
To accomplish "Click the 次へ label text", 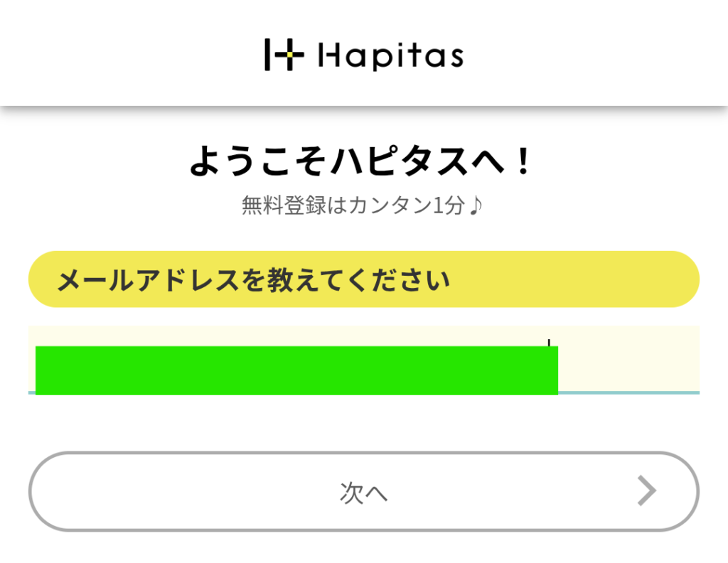I will point(363,493).
